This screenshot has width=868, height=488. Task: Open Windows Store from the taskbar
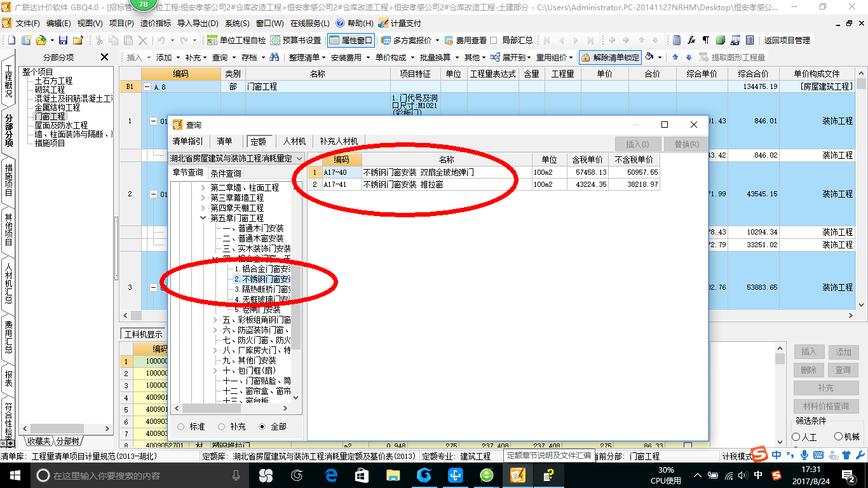coord(362,475)
